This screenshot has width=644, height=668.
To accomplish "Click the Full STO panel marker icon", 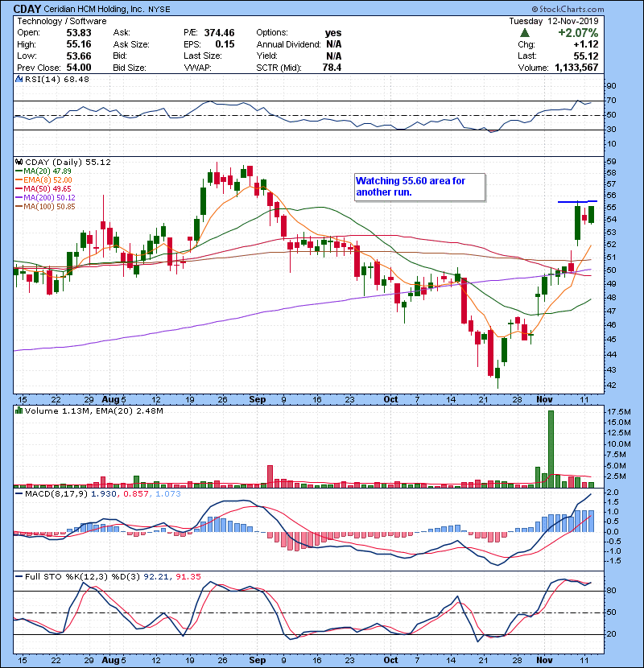I will click(18, 578).
